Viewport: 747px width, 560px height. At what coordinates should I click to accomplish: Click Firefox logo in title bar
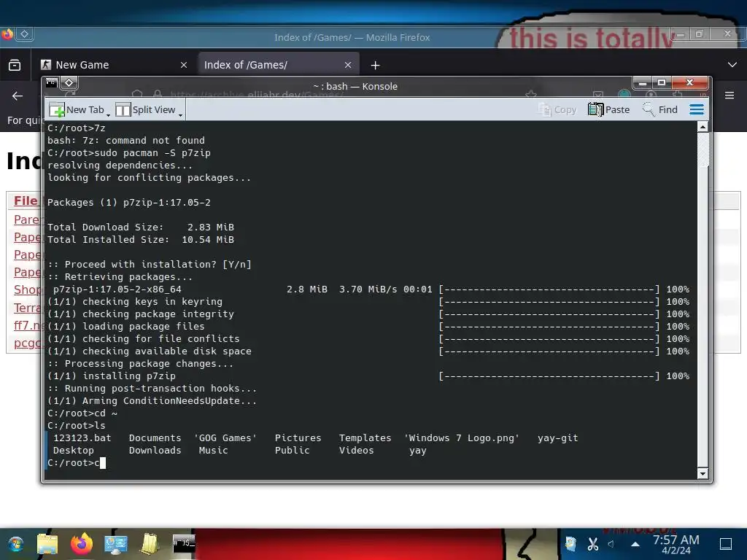[7, 34]
